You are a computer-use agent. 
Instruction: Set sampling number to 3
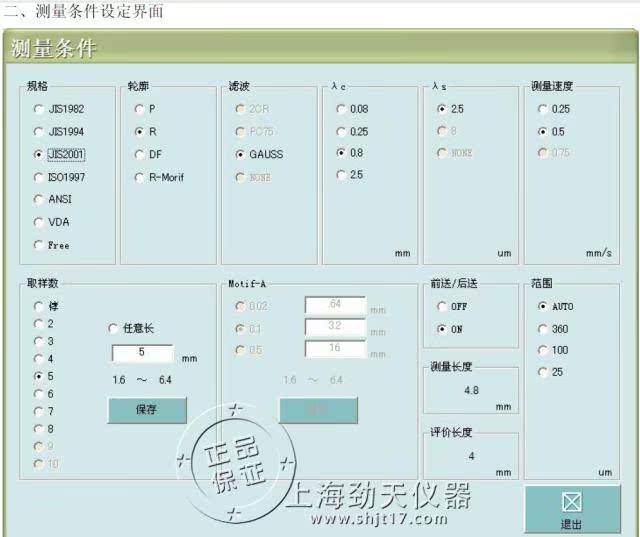point(39,341)
